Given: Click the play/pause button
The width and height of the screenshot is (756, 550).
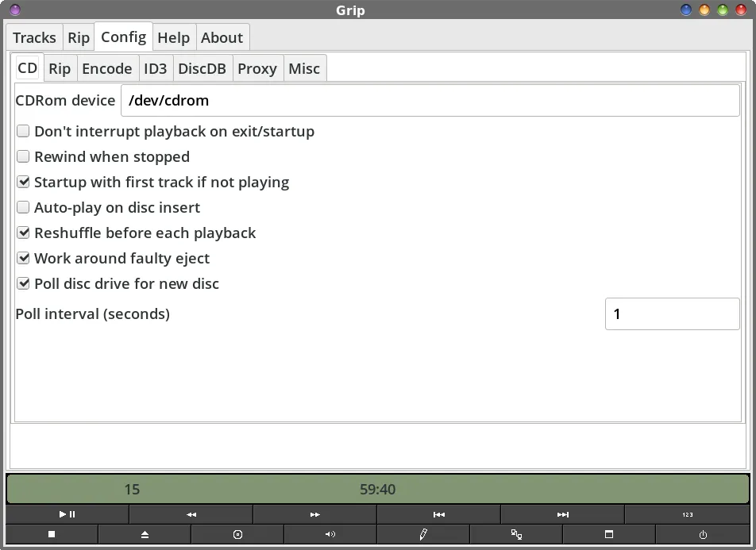Looking at the screenshot, I should [67, 514].
